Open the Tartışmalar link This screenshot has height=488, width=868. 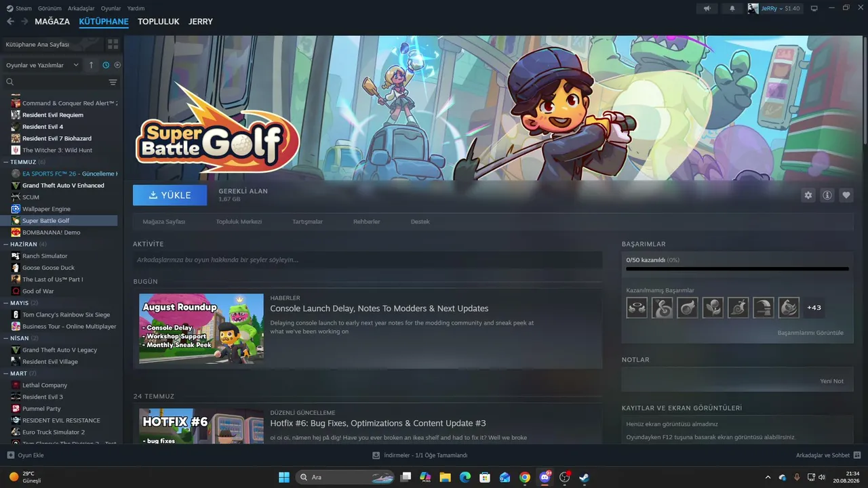307,222
